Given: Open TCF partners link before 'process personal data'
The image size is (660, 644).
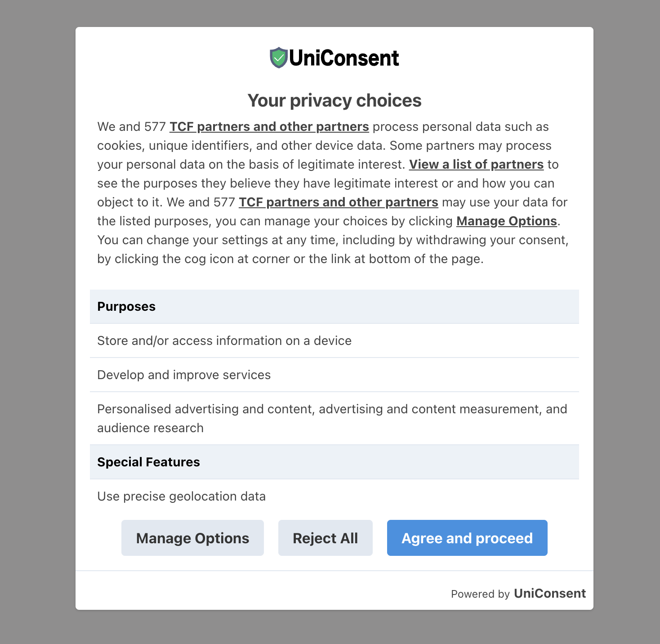Looking at the screenshot, I should [x=269, y=127].
